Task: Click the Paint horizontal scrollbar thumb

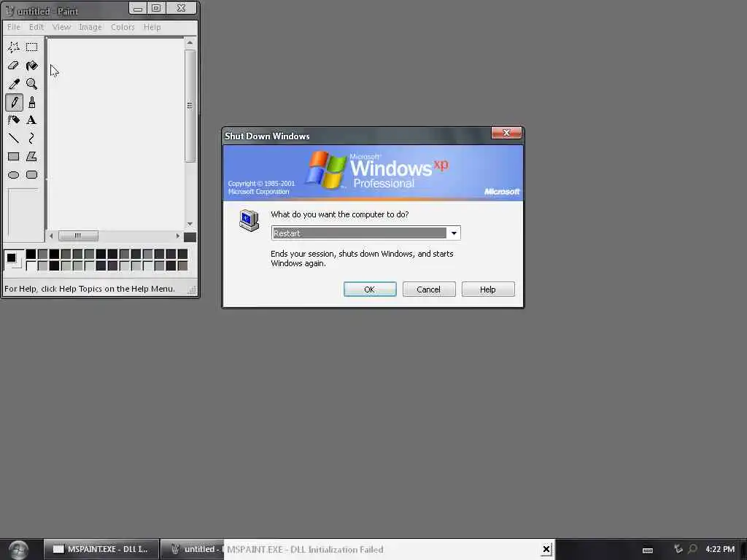Action: (78, 236)
